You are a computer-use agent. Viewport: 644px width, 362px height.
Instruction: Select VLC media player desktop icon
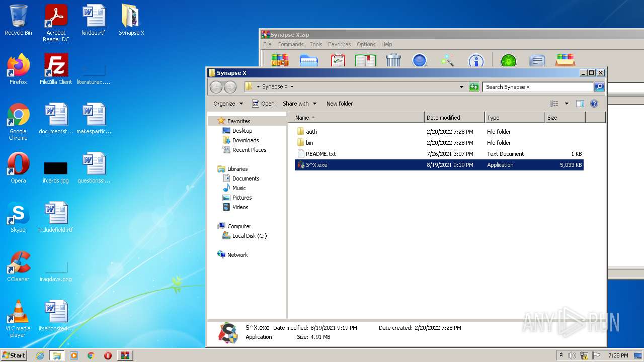[x=18, y=319]
